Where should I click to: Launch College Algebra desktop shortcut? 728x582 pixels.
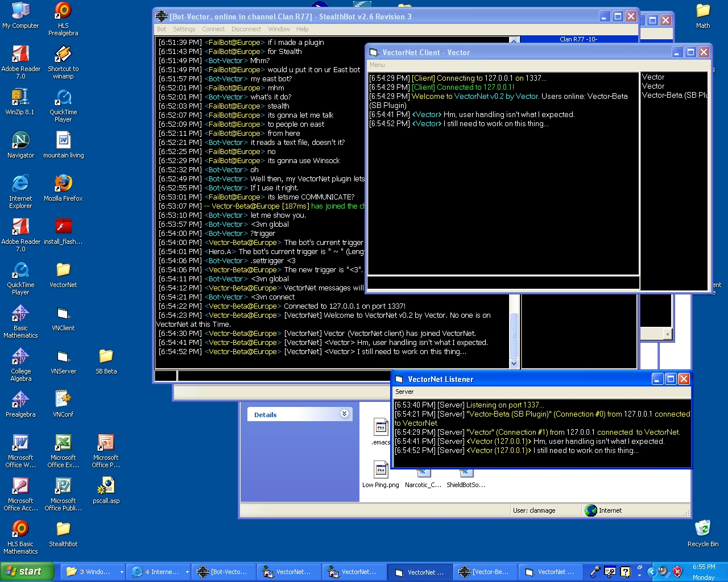[x=20, y=364]
